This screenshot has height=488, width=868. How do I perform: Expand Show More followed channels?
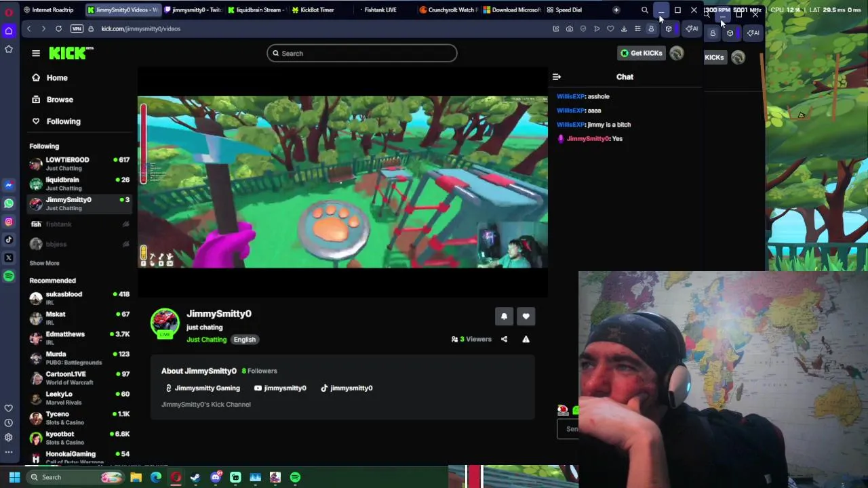[44, 263]
